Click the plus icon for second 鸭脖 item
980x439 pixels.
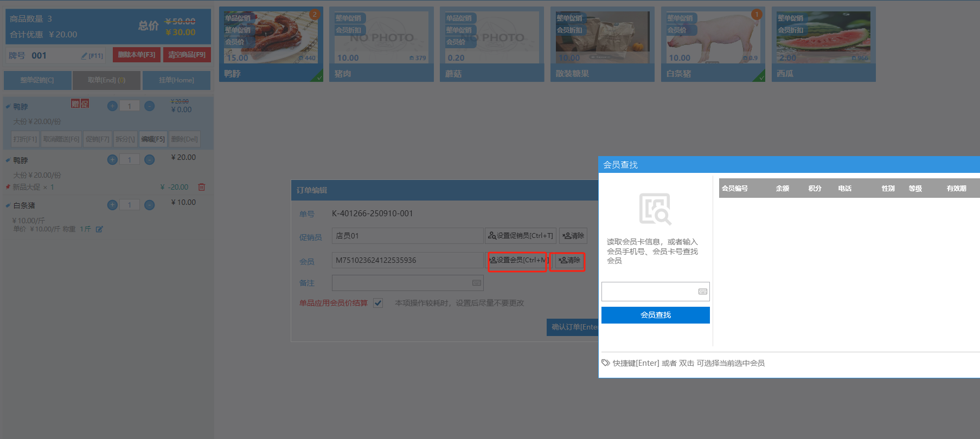(x=112, y=160)
